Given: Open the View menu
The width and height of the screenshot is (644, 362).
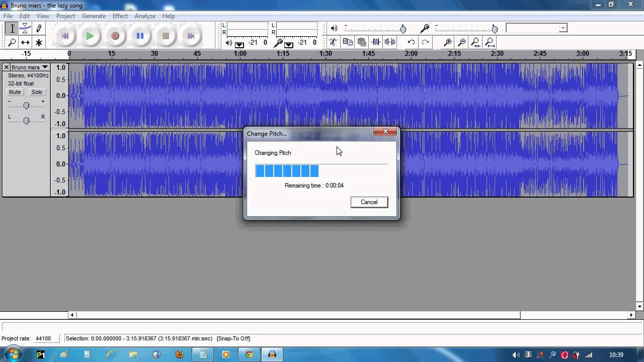Looking at the screenshot, I should point(43,16).
